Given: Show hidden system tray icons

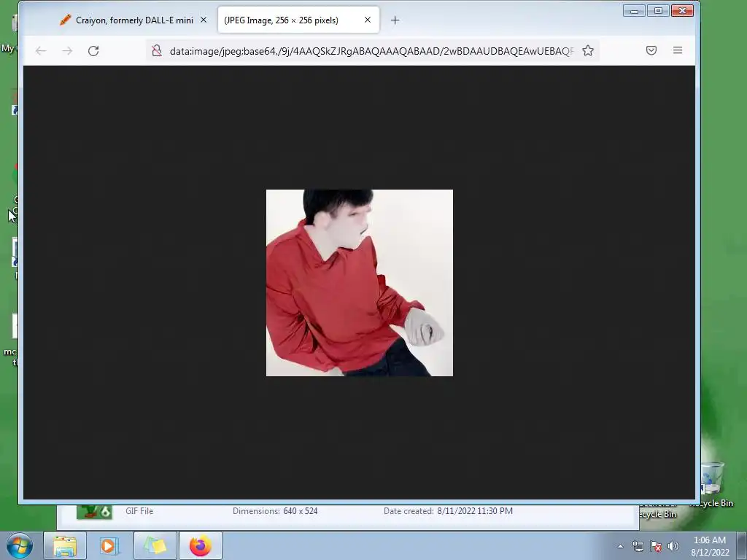Looking at the screenshot, I should [620, 546].
